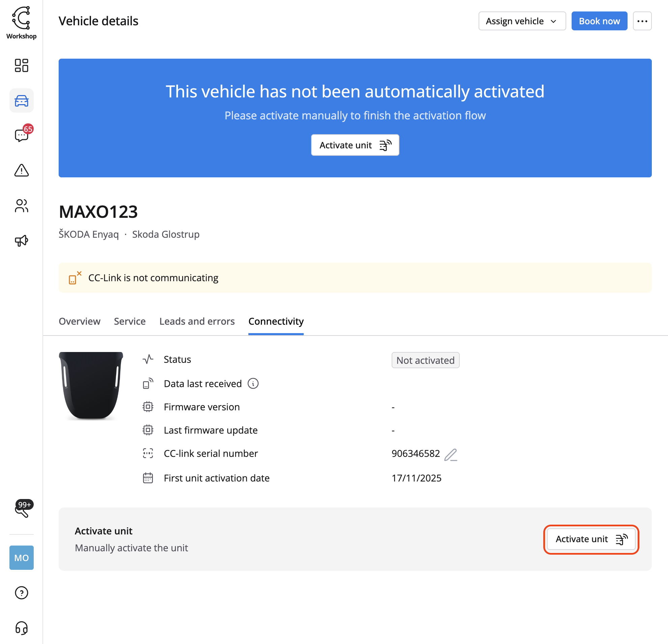Open the campaigns megaphone icon

(22, 241)
